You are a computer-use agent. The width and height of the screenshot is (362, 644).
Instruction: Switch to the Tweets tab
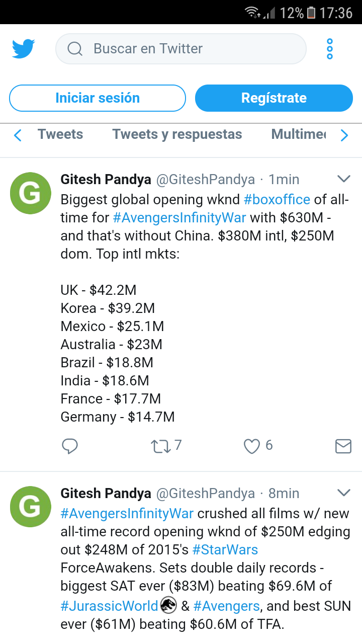(x=60, y=134)
